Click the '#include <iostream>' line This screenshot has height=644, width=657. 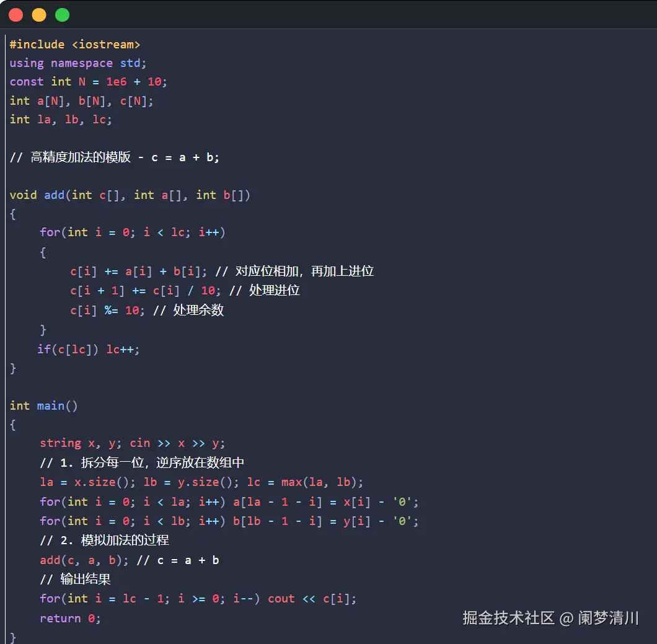point(75,45)
